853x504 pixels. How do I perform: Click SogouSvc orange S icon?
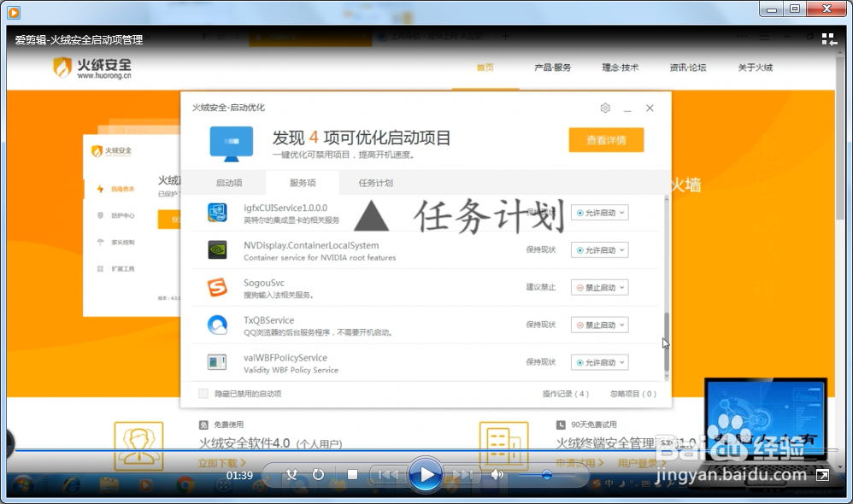coord(217,287)
